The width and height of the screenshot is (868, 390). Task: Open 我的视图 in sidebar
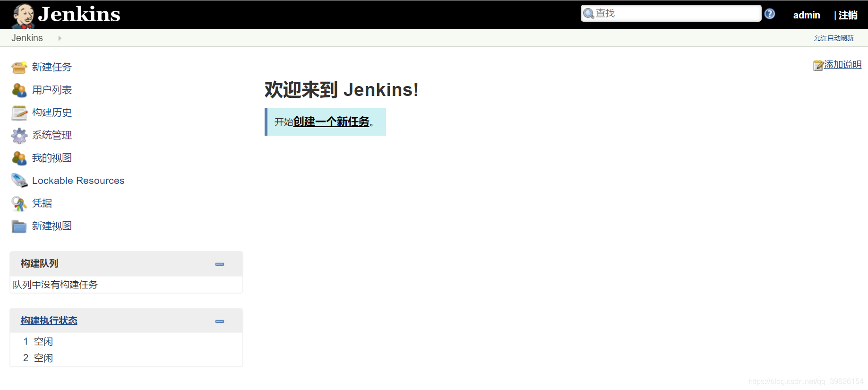click(x=52, y=158)
